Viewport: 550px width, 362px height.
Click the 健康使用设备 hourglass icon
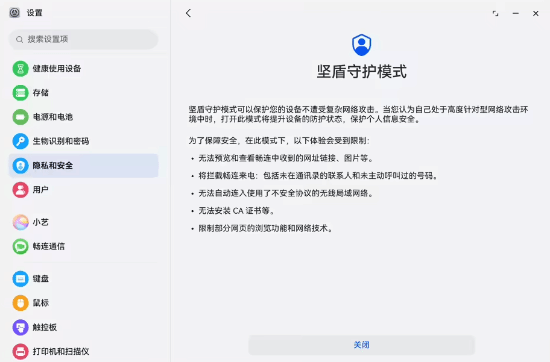click(20, 68)
